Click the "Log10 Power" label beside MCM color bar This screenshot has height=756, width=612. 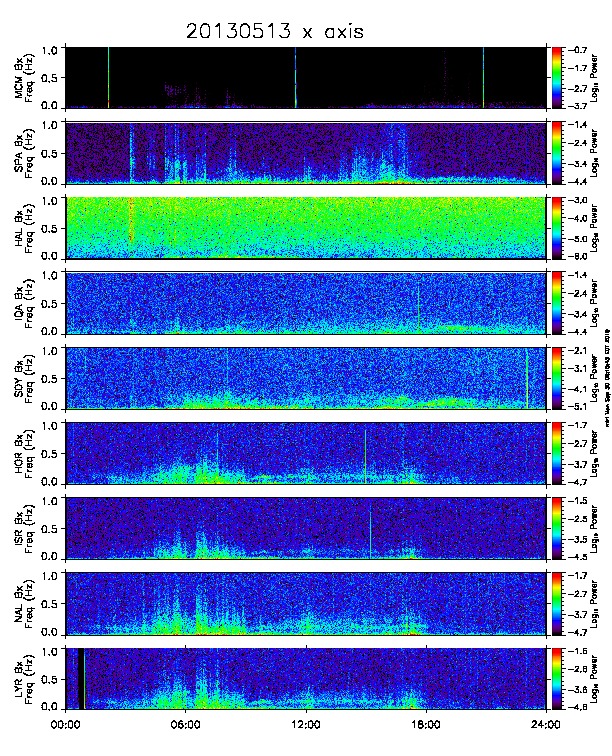point(595,78)
